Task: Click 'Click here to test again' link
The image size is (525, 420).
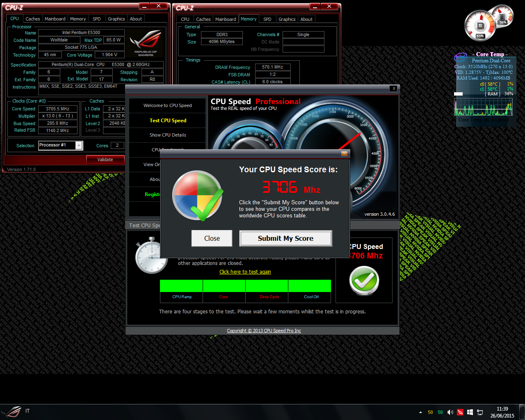Action: click(x=245, y=272)
